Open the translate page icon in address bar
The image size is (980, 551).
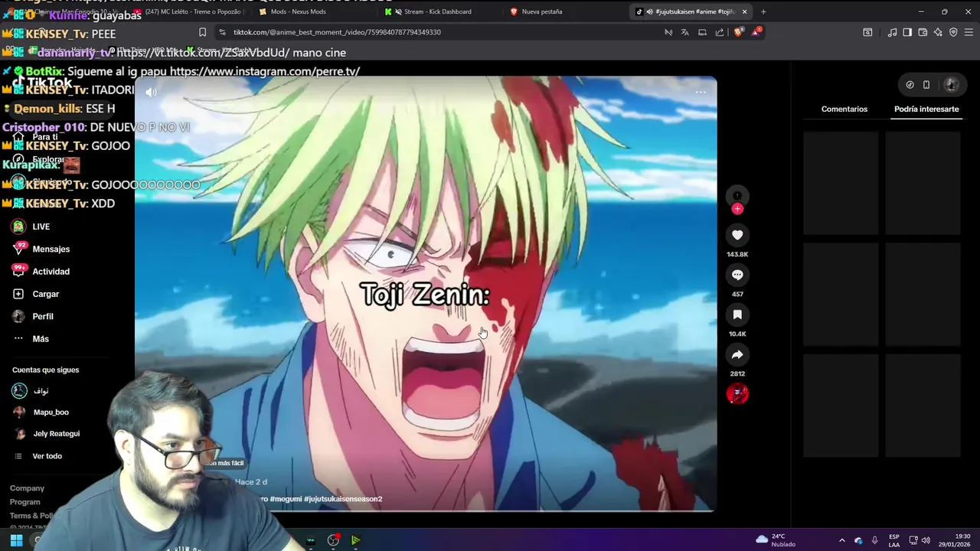click(x=684, y=32)
